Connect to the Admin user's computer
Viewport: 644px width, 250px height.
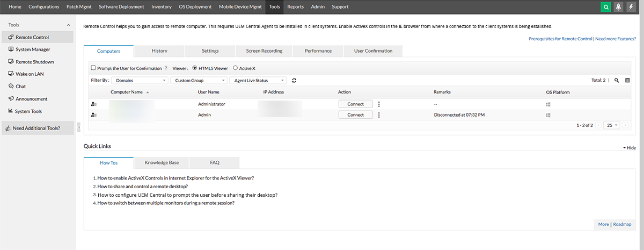[x=355, y=115]
